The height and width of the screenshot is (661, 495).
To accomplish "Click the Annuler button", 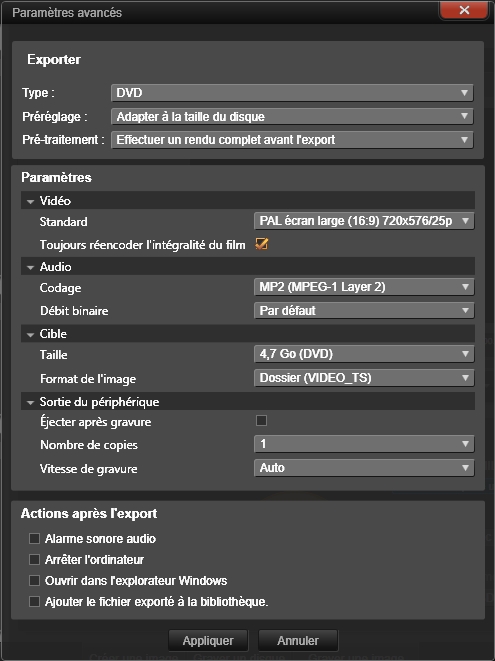I will 298,641.
